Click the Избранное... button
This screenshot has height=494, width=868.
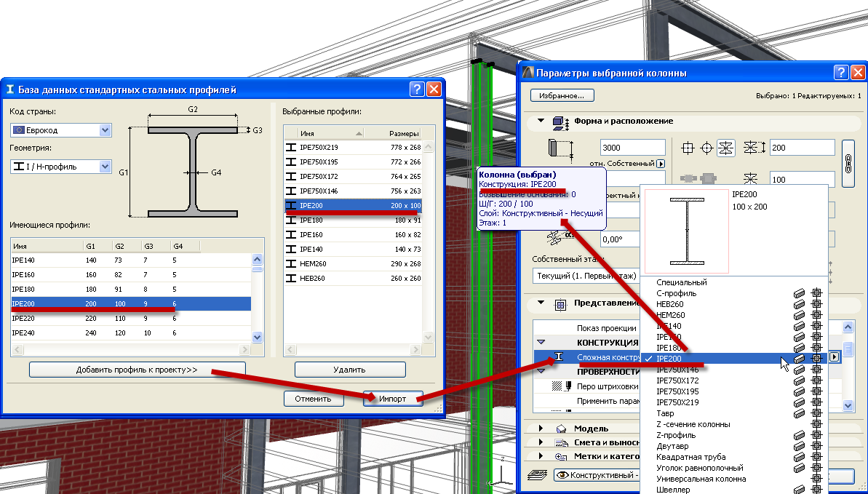pyautogui.click(x=562, y=96)
